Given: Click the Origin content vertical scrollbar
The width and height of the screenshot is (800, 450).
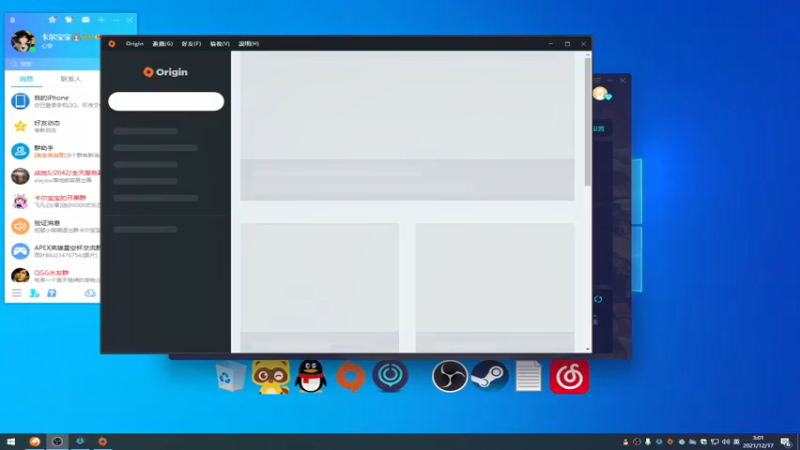Looking at the screenshot, I should click(588, 121).
